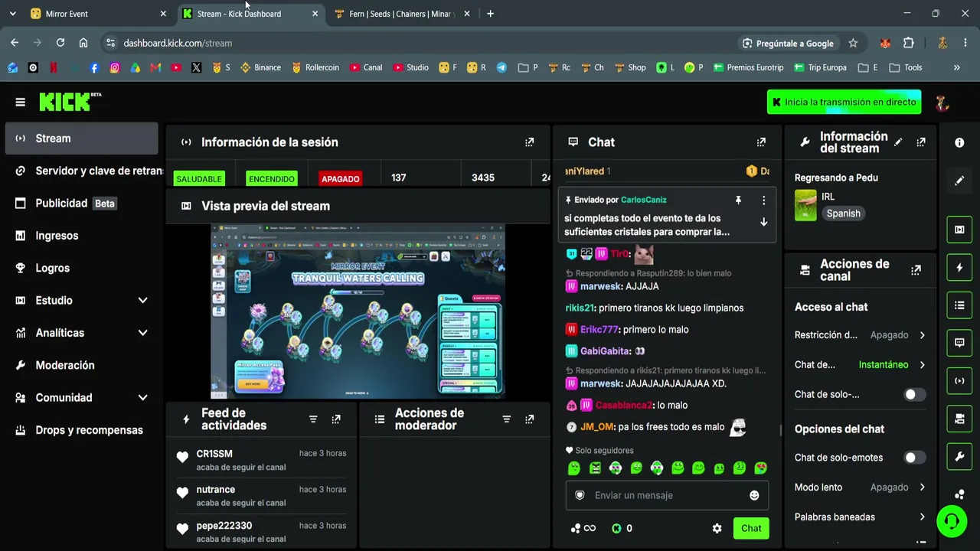The width and height of the screenshot is (980, 551).
Task: Open the Moderación sidebar item
Action: (82, 366)
